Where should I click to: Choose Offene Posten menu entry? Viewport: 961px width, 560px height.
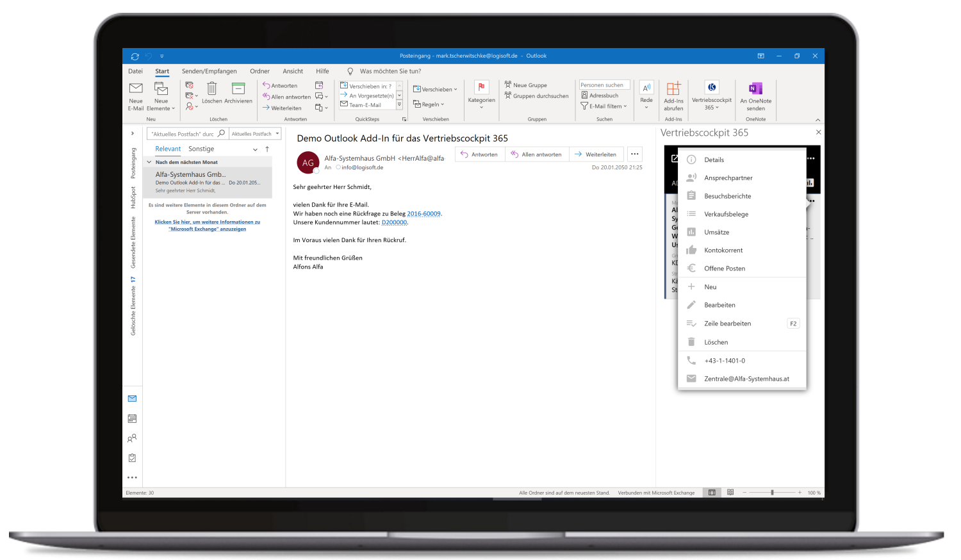tap(742, 268)
